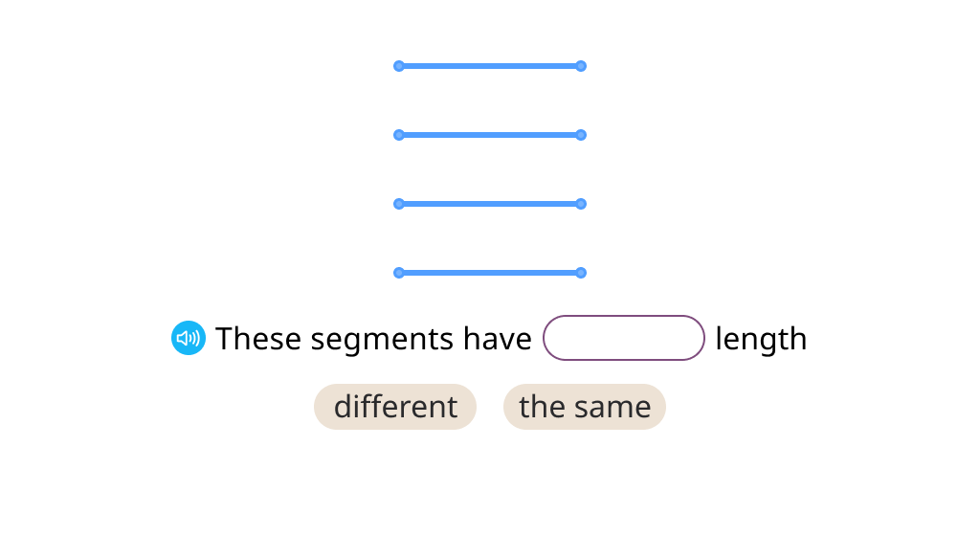
Task: Click the word "These" beside the speaker
Action: pos(258,339)
